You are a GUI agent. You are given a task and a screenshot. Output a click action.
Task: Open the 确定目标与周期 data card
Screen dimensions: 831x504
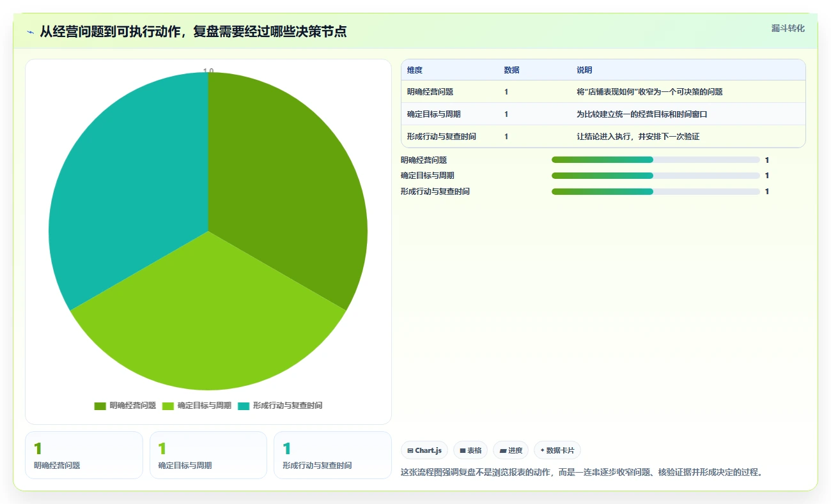pyautogui.click(x=208, y=455)
